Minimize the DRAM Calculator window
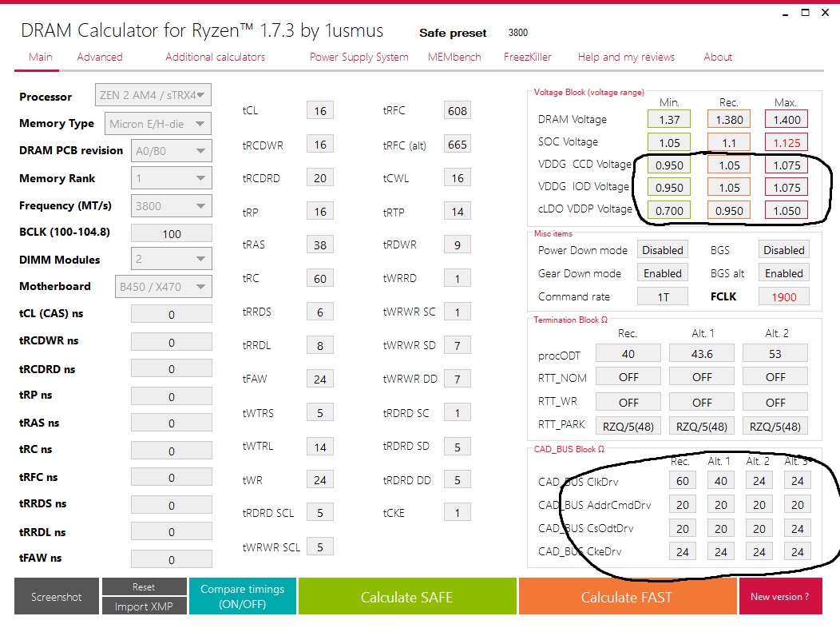840x632 pixels. pos(786,14)
